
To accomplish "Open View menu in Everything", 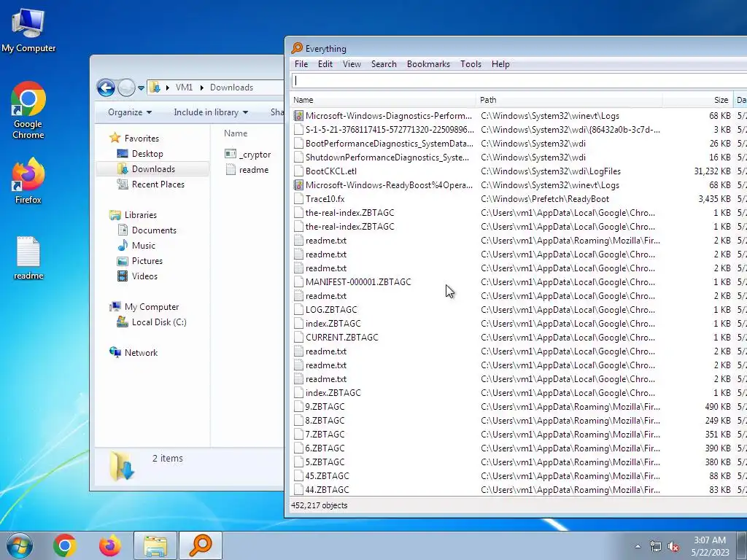I will point(352,64).
